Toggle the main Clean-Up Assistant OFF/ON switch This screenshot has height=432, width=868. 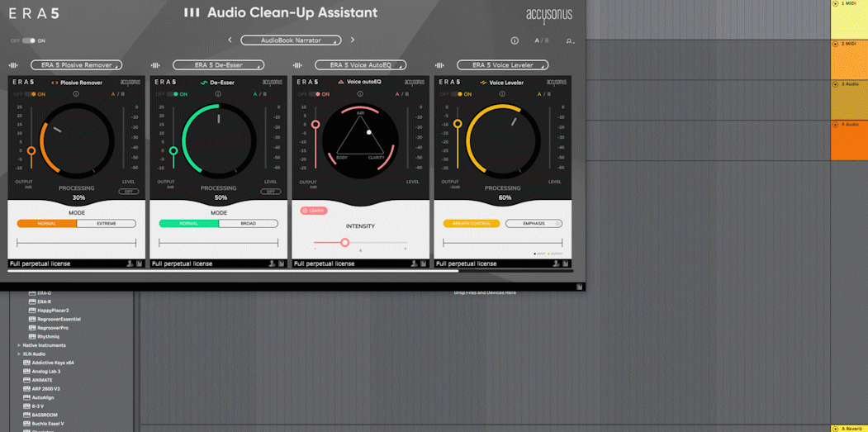click(29, 41)
